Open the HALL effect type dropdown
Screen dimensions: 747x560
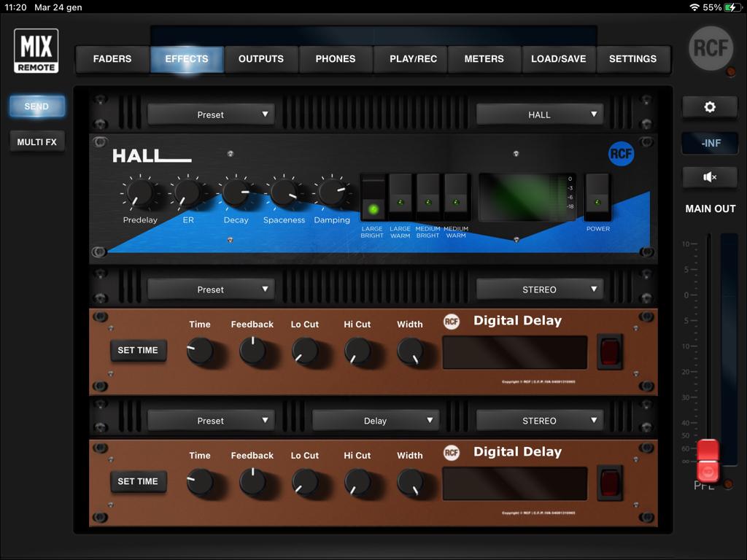(x=539, y=114)
